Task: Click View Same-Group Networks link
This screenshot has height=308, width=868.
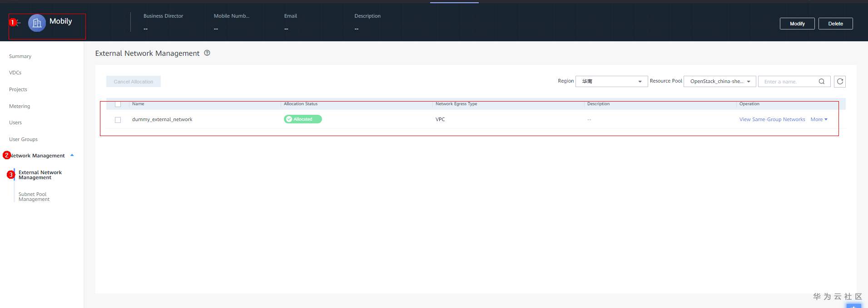Action: 772,119
